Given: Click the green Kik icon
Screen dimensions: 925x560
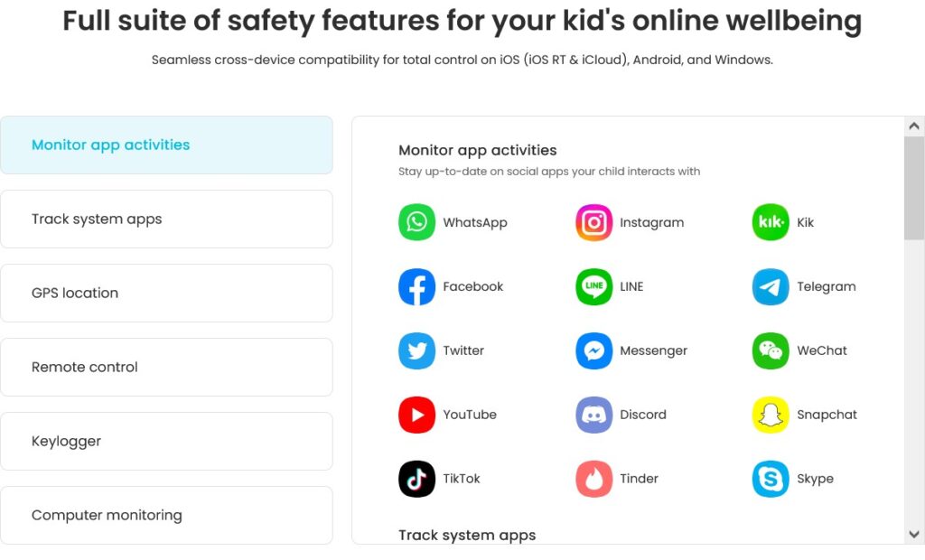Looking at the screenshot, I should click(x=771, y=222).
